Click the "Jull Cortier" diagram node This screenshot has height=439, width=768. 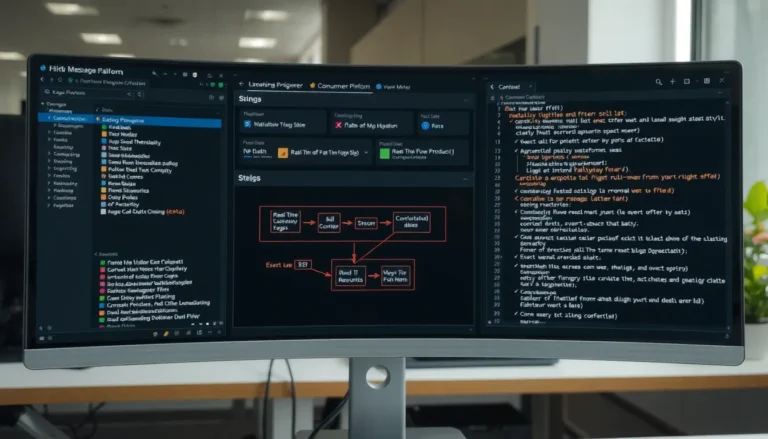pos(329,223)
